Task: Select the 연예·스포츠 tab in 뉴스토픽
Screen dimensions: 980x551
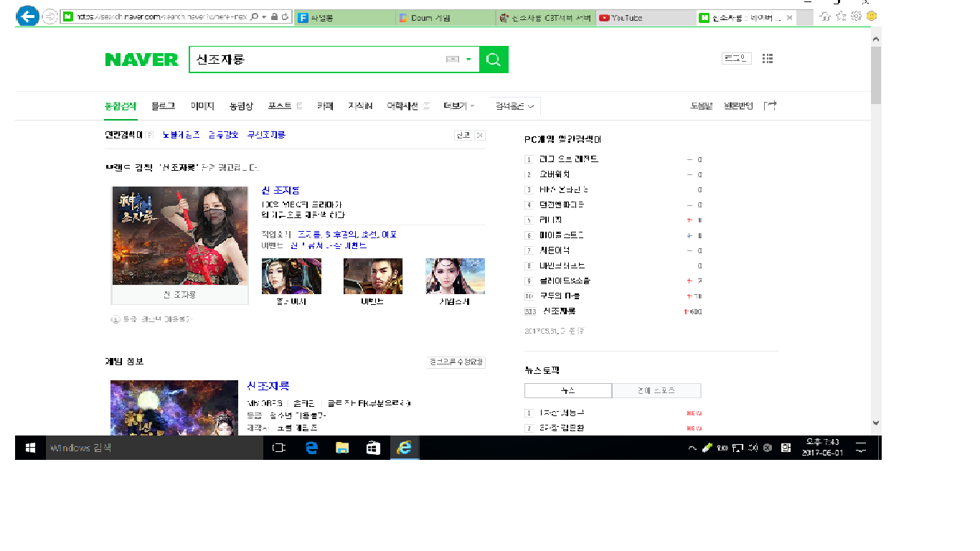Action: click(x=656, y=391)
